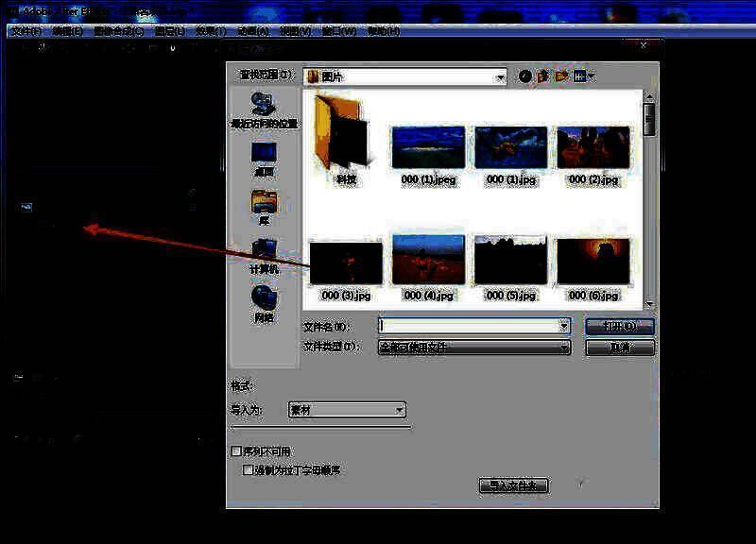The height and width of the screenshot is (544, 756).
Task: Open 库 (Libraries) from the places bar
Action: (264, 205)
